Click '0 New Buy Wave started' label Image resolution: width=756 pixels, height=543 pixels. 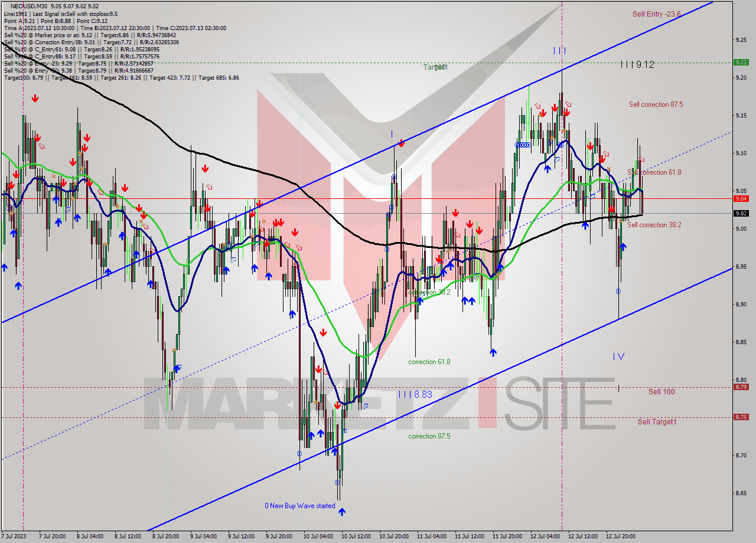(x=299, y=506)
